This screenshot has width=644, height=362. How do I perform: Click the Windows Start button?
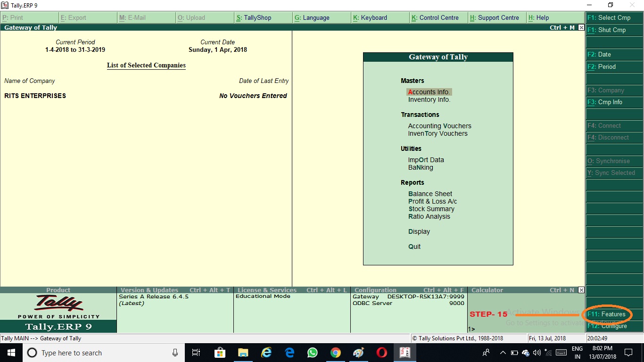11,353
